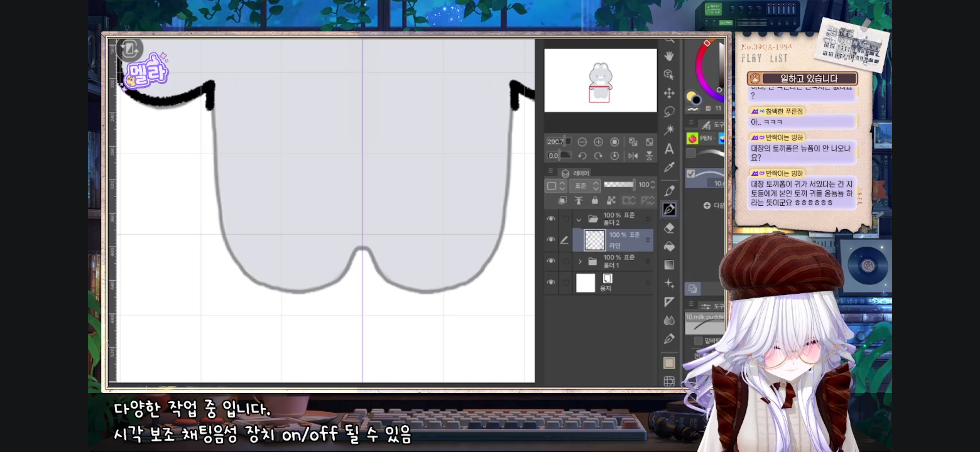
Task: Toggle Lock layer padlock icon
Action: pyautogui.click(x=595, y=200)
